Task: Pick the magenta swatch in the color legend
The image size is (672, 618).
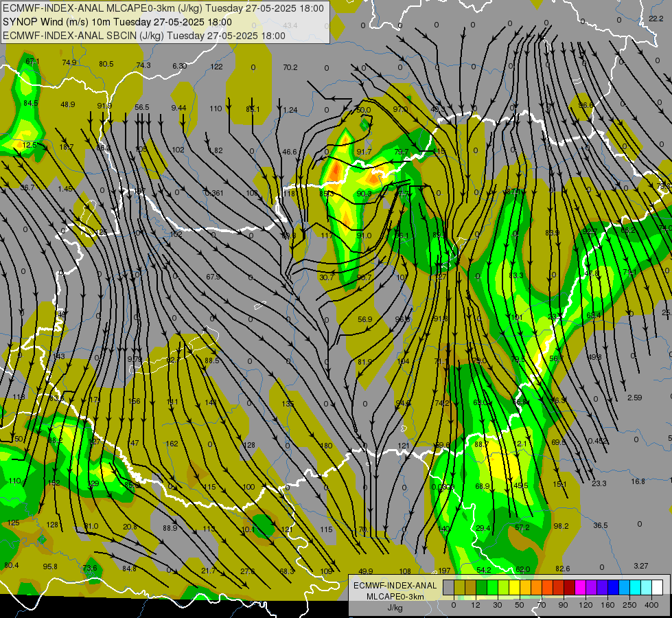Action: point(581,587)
